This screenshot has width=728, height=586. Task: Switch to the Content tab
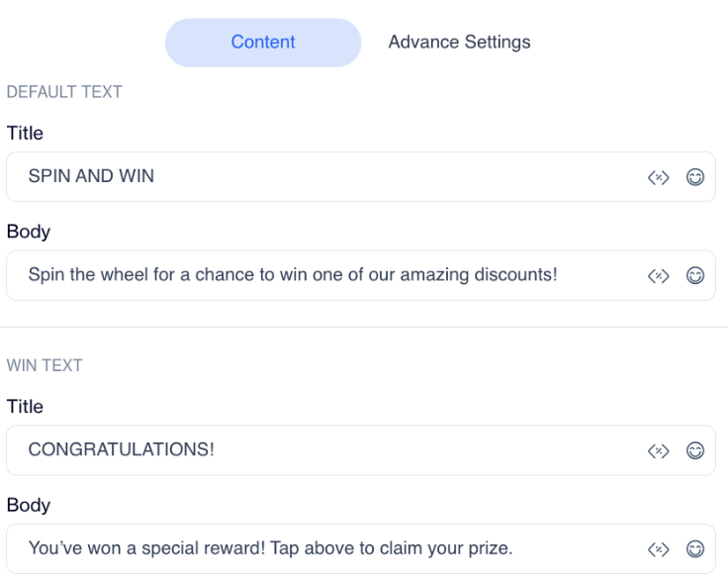point(263,43)
